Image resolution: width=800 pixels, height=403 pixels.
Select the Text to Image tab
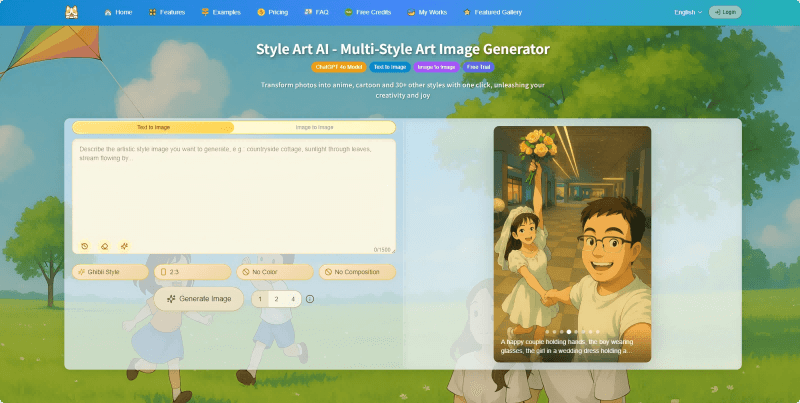pos(153,128)
